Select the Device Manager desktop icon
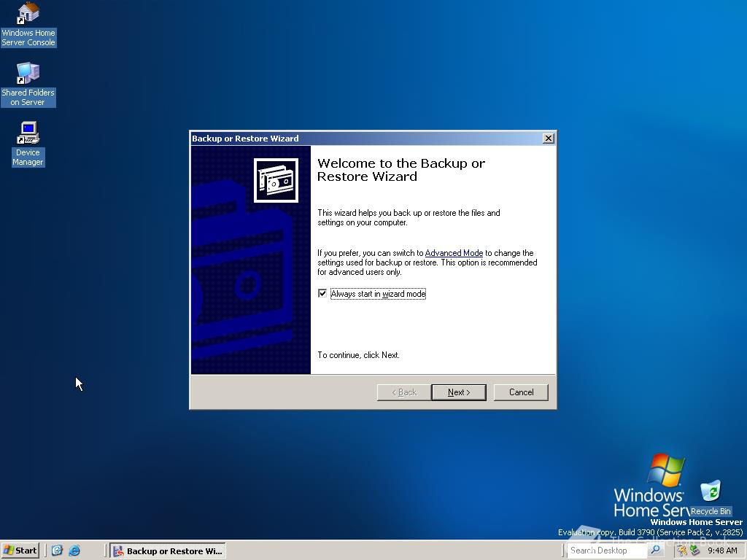The image size is (747, 560). click(28, 144)
